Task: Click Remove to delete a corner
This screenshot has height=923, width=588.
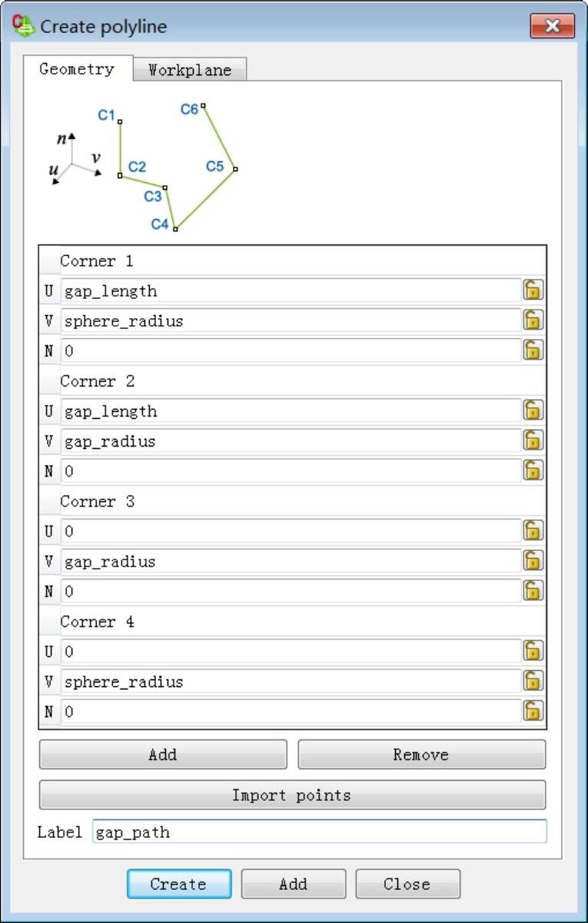Action: coord(421,755)
